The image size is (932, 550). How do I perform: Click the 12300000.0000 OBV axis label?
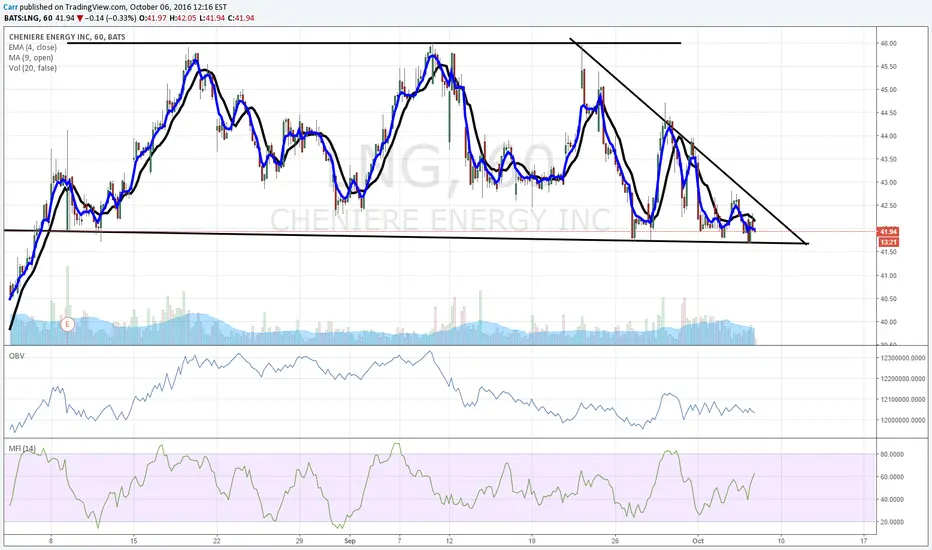click(903, 358)
